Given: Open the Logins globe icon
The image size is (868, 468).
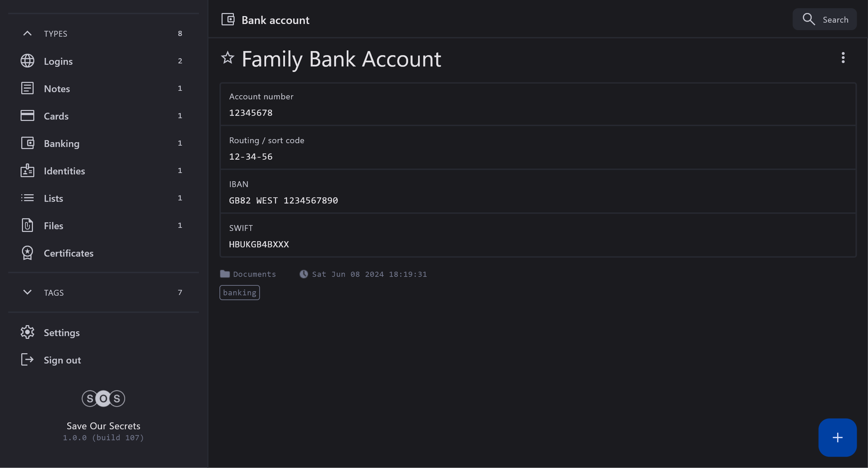Looking at the screenshot, I should [x=27, y=61].
